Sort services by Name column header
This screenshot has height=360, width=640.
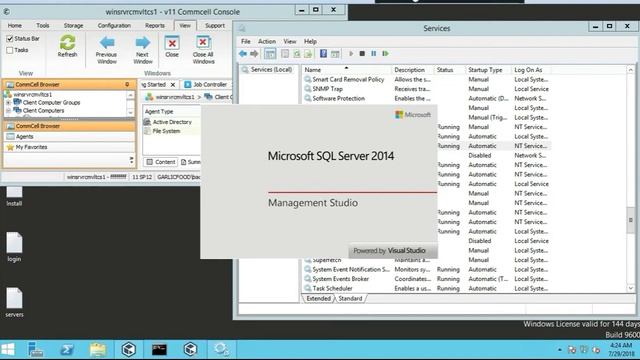(x=346, y=70)
